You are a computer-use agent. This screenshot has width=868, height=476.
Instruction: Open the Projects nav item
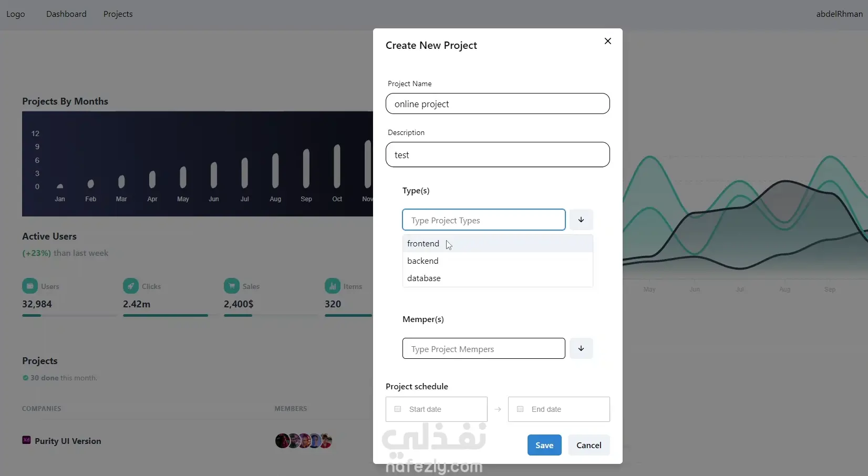pos(118,14)
